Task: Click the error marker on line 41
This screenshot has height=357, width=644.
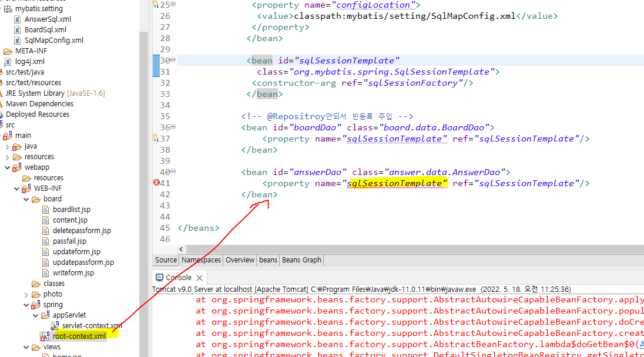Action: pyautogui.click(x=156, y=183)
